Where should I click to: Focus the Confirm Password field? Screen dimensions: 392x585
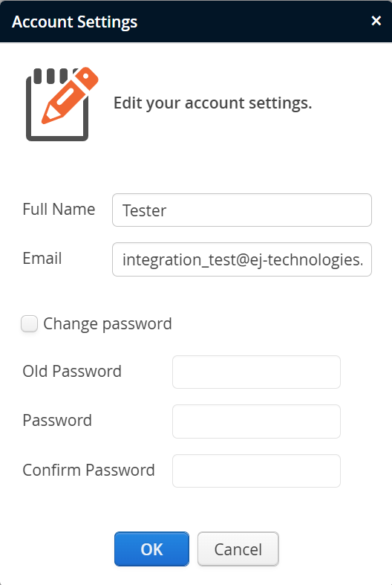coord(256,471)
